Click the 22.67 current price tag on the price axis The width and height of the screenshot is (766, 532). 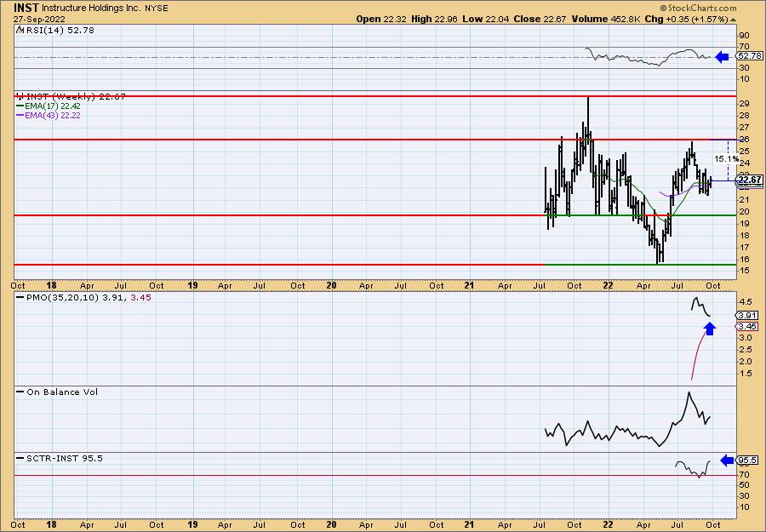tap(750, 180)
